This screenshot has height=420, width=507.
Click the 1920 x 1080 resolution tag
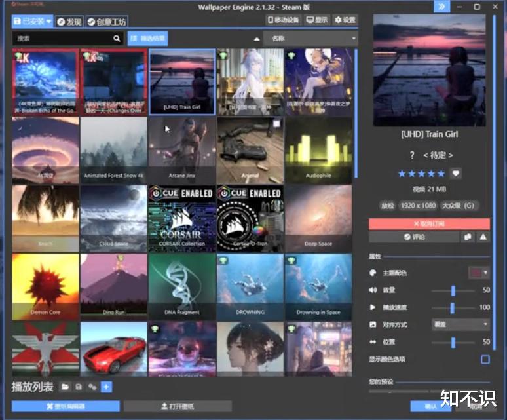coord(418,206)
